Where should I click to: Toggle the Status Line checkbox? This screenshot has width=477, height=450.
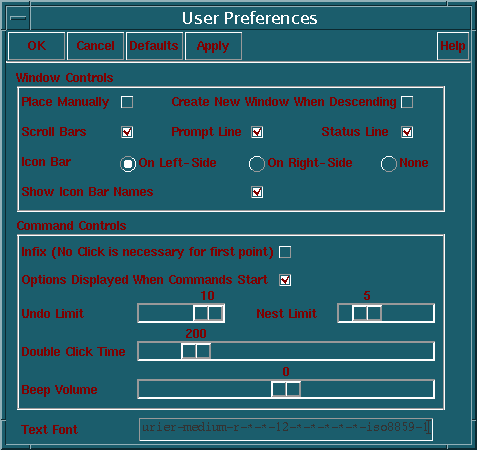pyautogui.click(x=407, y=132)
